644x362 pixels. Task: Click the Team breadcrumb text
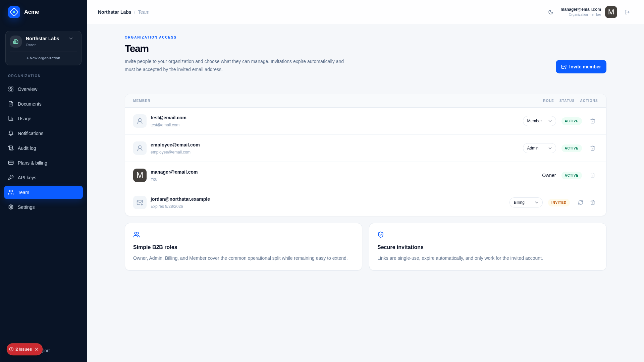pos(144,12)
